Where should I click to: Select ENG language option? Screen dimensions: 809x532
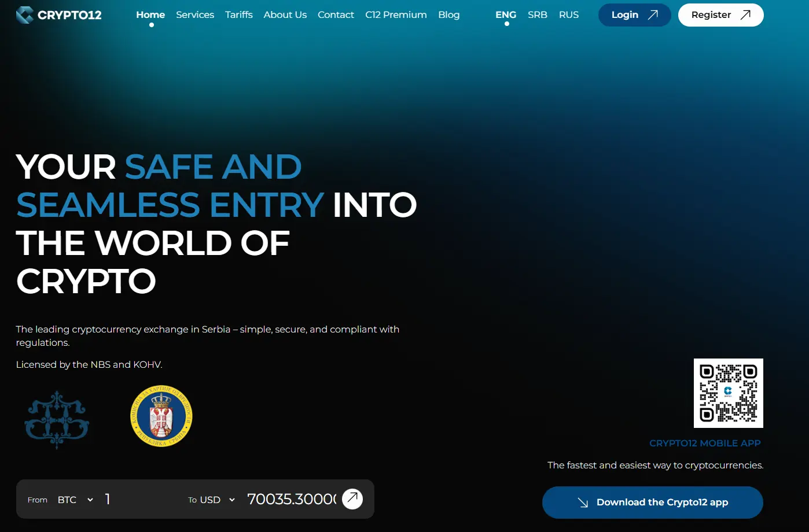click(506, 15)
